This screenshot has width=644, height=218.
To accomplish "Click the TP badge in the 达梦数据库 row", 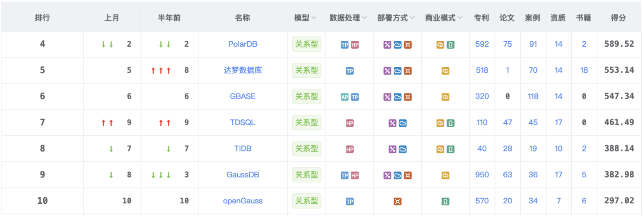I will click(x=350, y=71).
